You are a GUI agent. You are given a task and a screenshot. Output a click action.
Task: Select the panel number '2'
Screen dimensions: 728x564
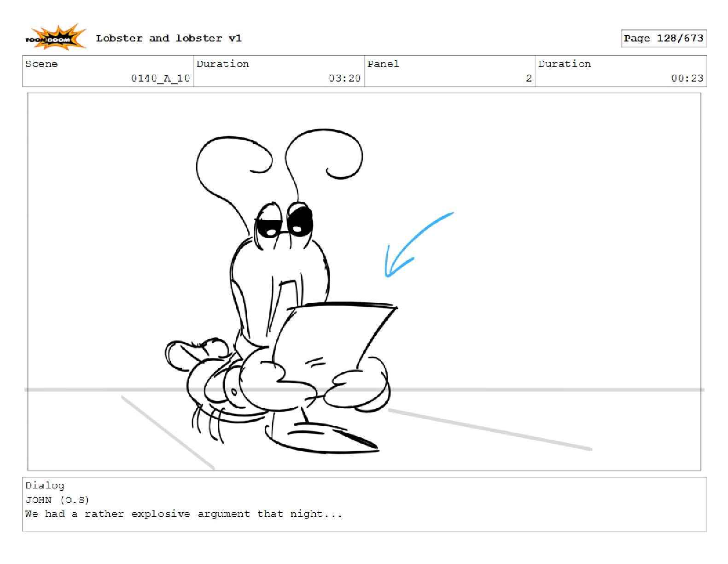click(529, 78)
